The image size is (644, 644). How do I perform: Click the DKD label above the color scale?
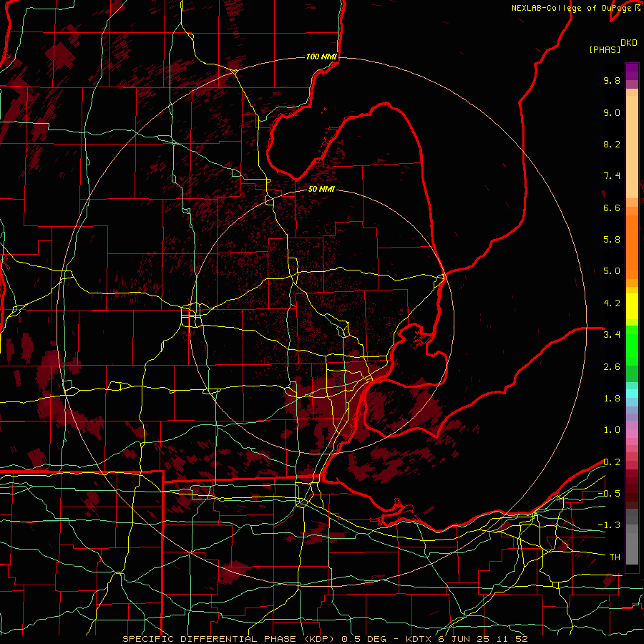point(629,43)
